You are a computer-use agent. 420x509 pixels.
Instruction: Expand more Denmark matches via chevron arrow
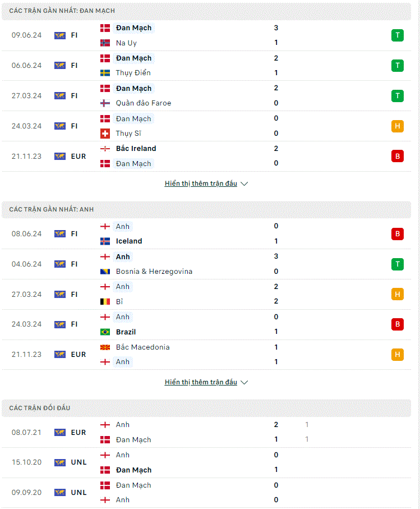pyautogui.click(x=244, y=184)
